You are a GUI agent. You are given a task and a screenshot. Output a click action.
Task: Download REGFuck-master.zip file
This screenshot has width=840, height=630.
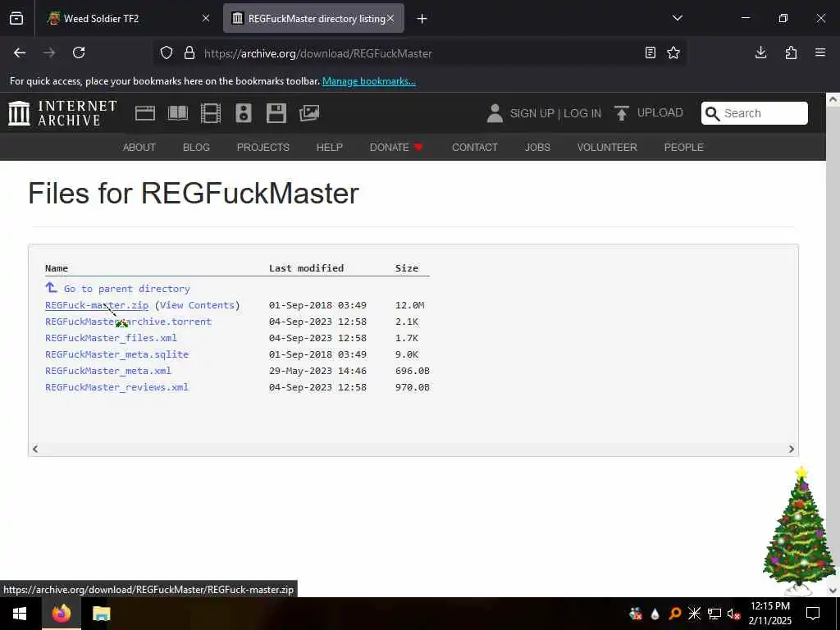[x=97, y=305]
